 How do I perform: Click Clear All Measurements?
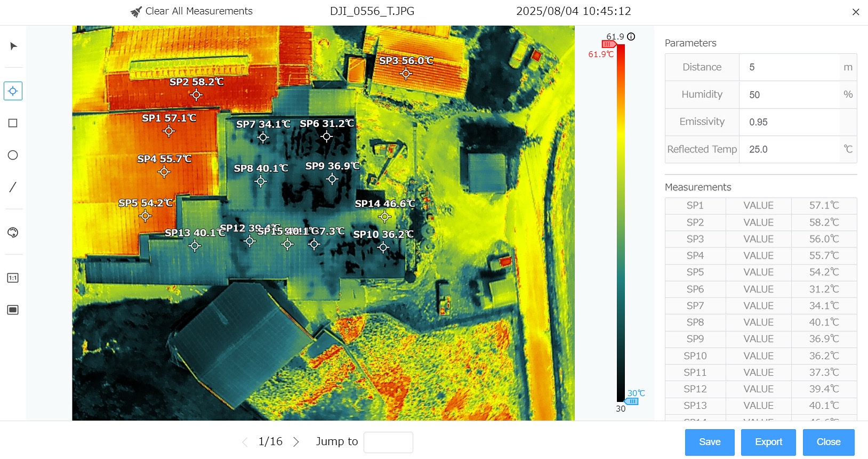(x=192, y=11)
